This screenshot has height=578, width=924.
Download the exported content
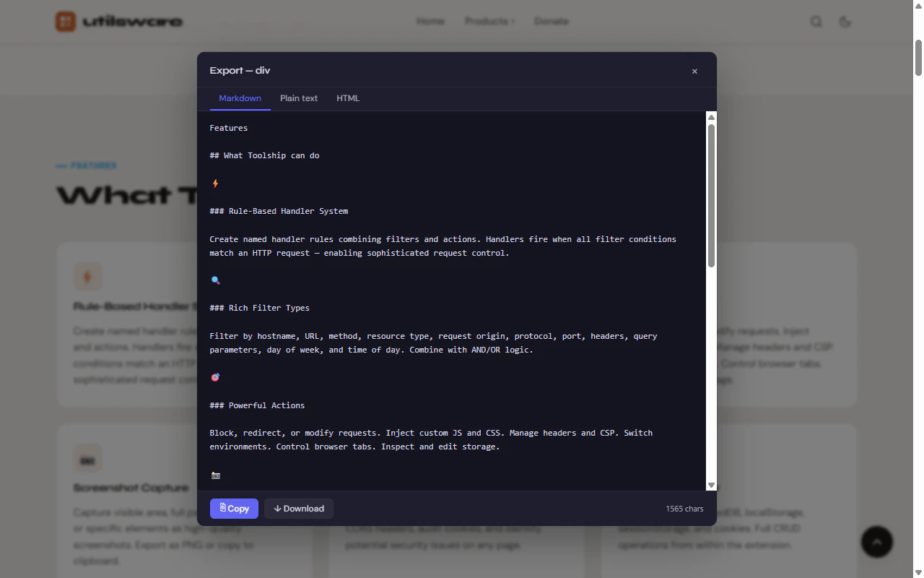click(x=299, y=509)
